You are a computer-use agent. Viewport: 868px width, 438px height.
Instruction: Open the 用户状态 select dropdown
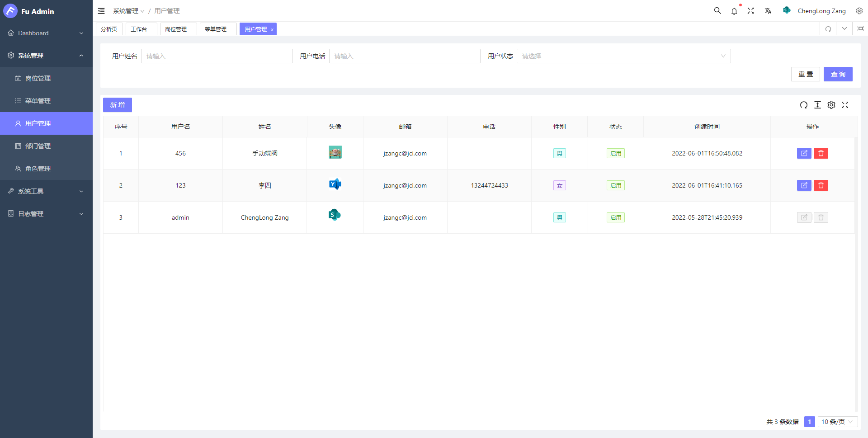(x=623, y=56)
